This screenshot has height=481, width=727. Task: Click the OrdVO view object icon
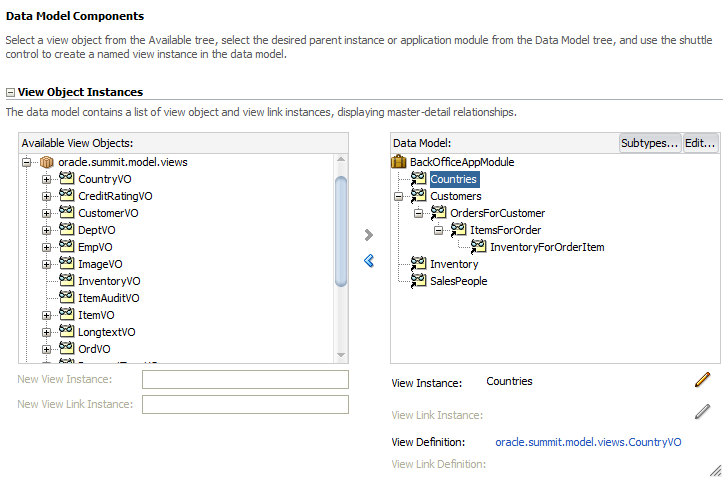click(66, 348)
